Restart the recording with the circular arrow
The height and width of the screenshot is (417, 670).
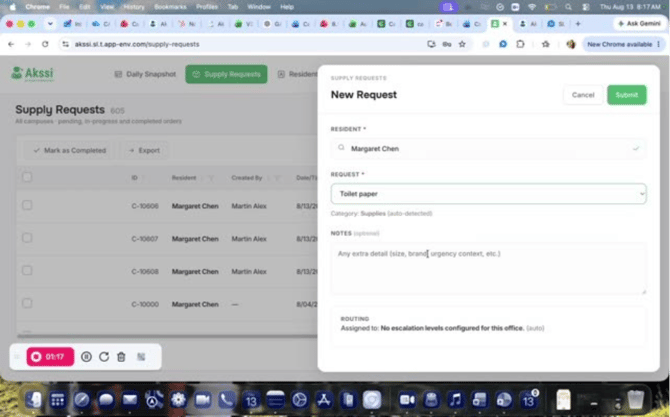click(104, 357)
